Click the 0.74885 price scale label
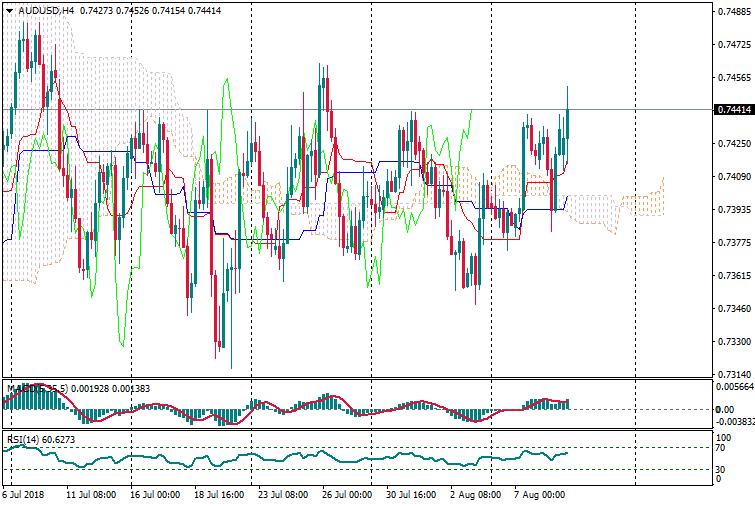Viewport: 755px width, 506px height. [733, 12]
